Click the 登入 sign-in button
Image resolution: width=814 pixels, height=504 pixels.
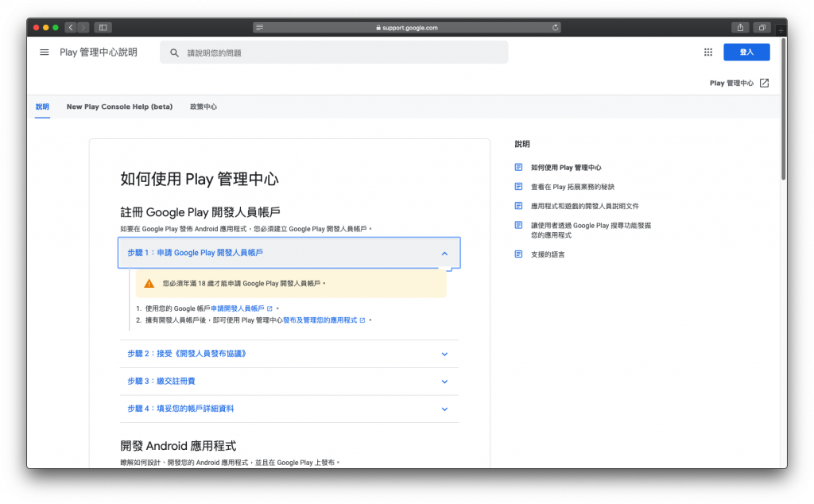pos(746,52)
